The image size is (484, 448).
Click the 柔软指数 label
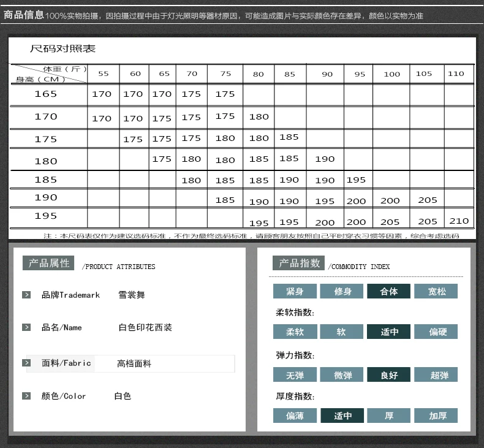click(x=295, y=313)
